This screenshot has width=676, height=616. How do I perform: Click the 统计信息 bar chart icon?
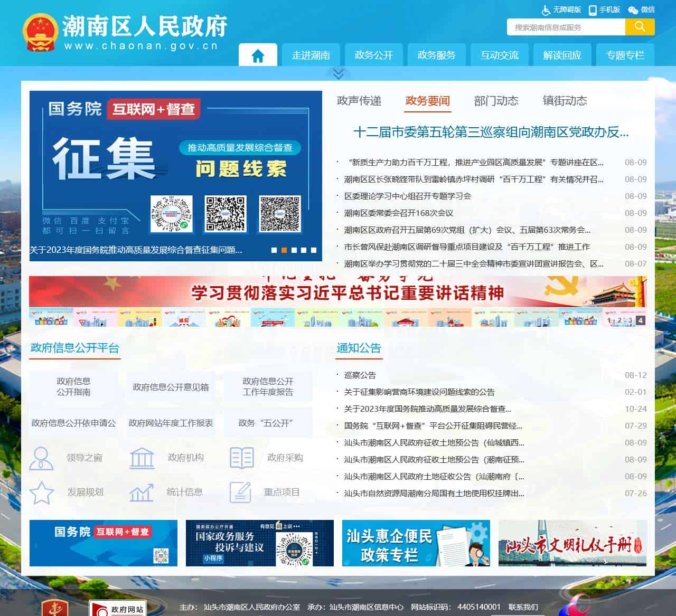point(142,492)
